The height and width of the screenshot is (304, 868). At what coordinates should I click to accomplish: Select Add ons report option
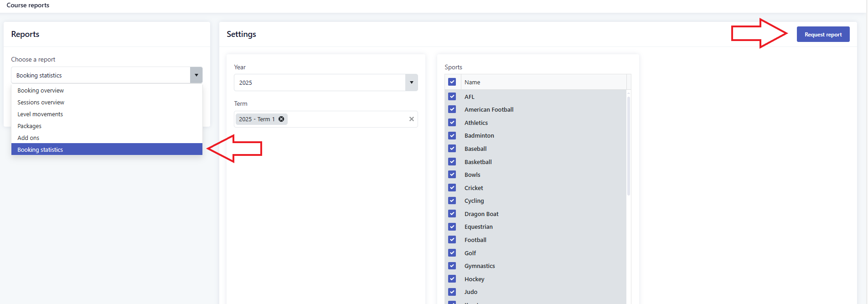click(x=28, y=138)
